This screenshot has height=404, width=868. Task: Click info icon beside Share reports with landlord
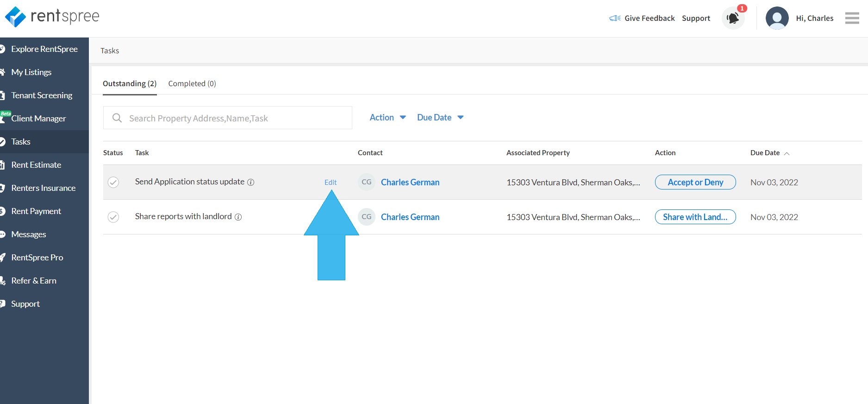pos(238,217)
